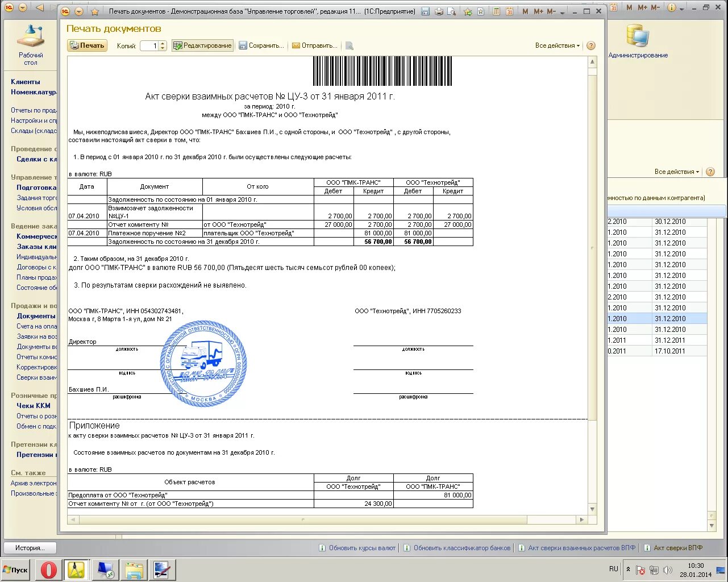Screen dimensions: 728x582
Task: Click Отправить... send by email button
Action: click(315, 45)
